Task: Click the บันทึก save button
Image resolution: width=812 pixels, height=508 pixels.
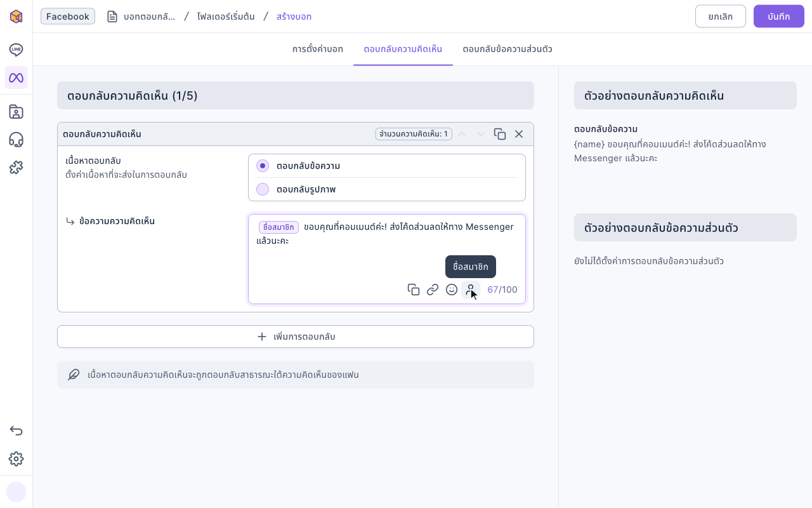Action: 779,17
